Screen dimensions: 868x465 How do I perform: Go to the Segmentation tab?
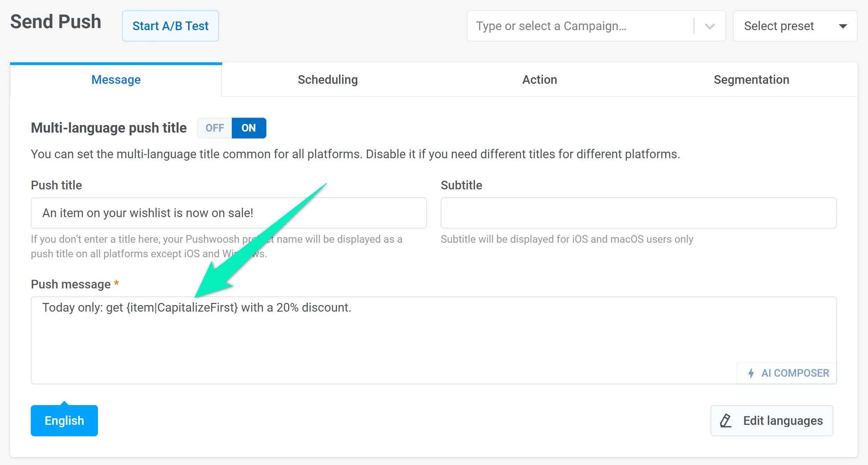751,79
